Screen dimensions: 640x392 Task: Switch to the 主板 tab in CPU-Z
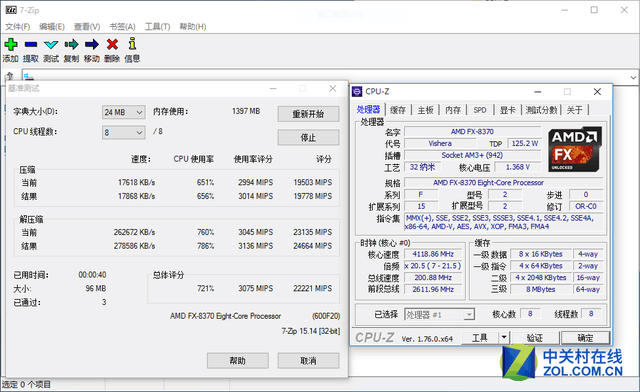[x=425, y=110]
